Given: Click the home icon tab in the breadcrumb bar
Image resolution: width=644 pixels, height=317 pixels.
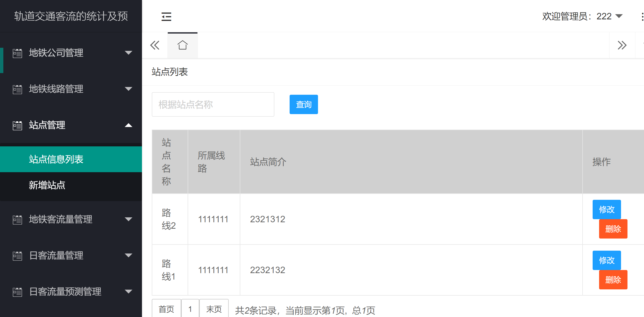Looking at the screenshot, I should click(182, 45).
